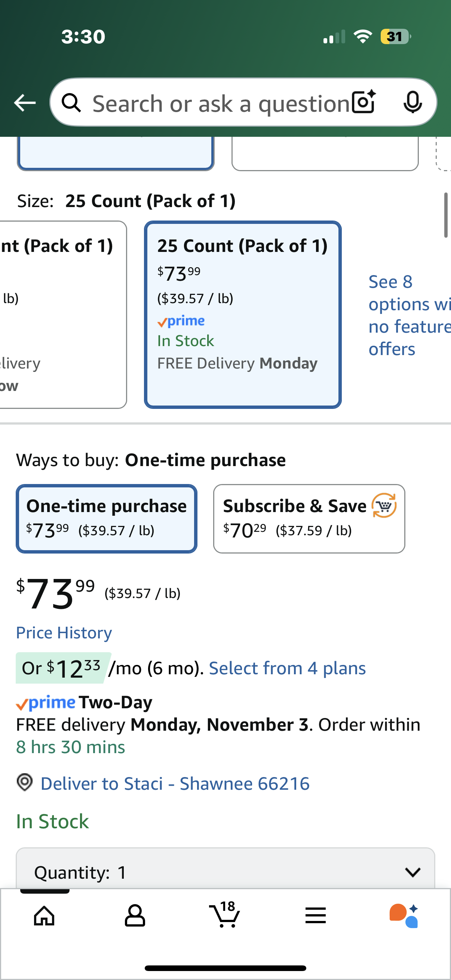Tap the camera lens search icon
This screenshot has height=980, width=451.
[363, 102]
